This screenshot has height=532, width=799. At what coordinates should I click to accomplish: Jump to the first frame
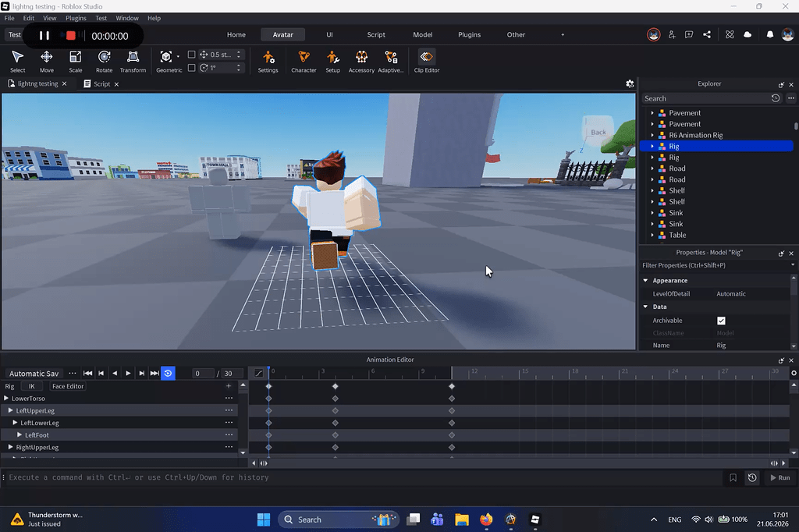pos(87,373)
